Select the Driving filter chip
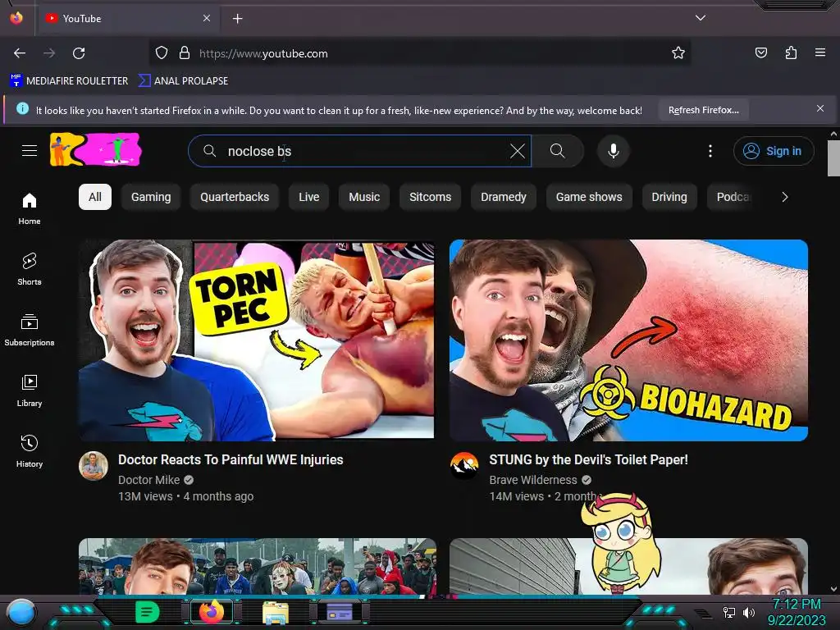 click(669, 197)
